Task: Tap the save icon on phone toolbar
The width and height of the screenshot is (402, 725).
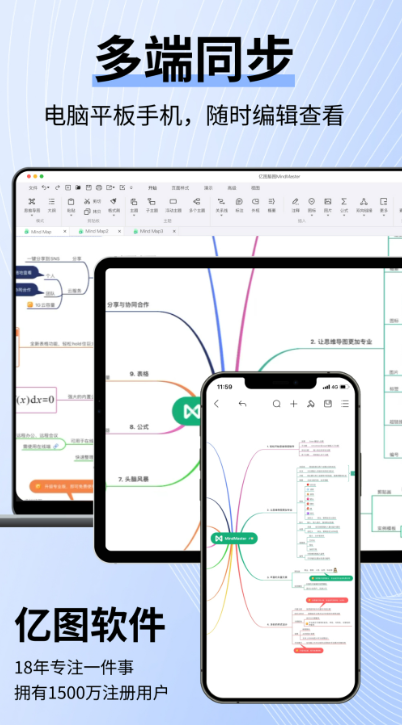Action: click(328, 404)
